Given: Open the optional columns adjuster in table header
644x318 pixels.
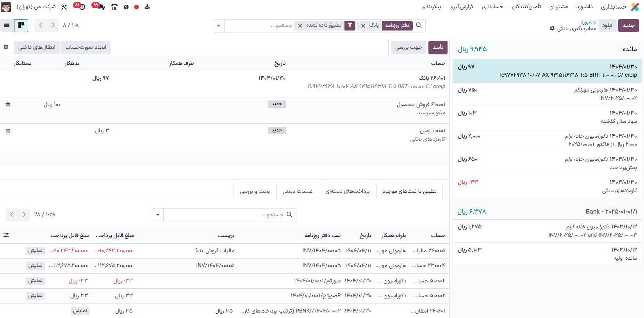Looking at the screenshot, I should click(x=6, y=235).
